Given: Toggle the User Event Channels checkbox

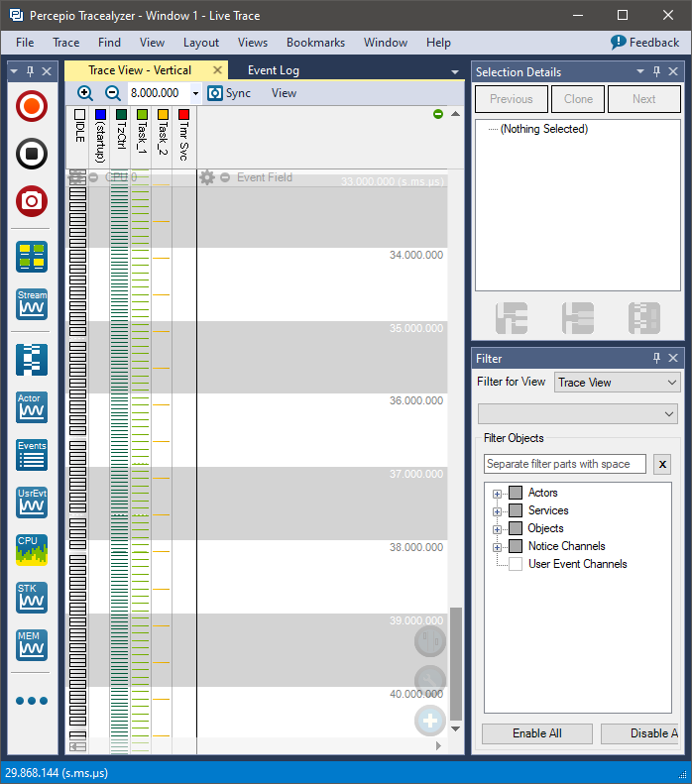Looking at the screenshot, I should pos(516,564).
